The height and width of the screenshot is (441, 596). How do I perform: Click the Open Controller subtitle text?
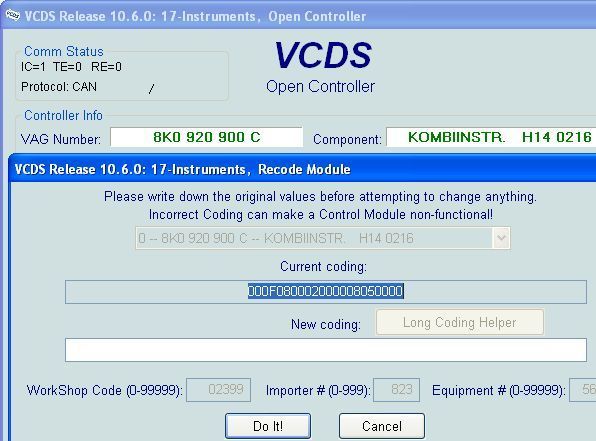tap(320, 87)
